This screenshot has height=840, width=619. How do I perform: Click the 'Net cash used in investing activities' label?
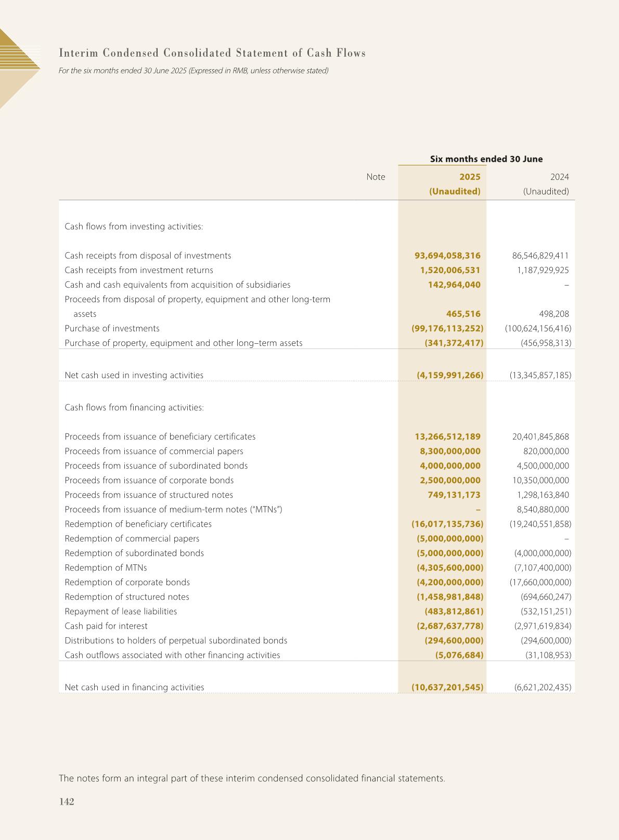(x=134, y=376)
